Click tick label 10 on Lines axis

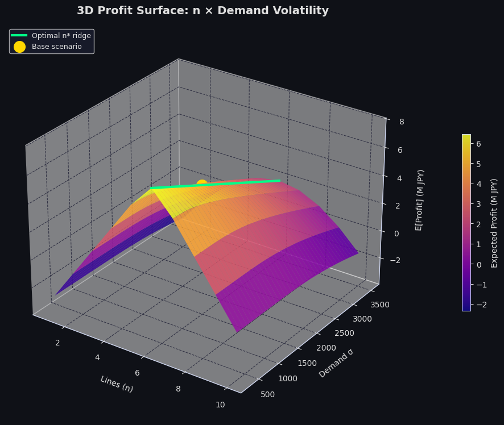(x=220, y=405)
